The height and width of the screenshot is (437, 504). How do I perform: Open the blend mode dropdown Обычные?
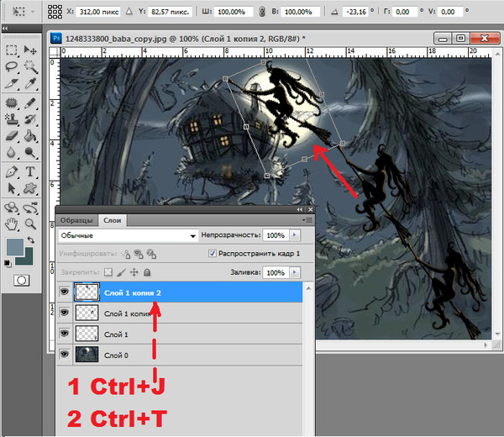(x=128, y=235)
